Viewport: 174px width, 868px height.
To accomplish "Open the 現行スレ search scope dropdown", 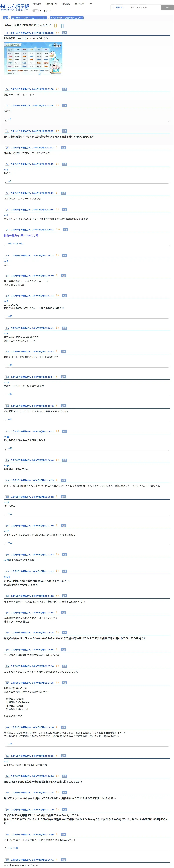I will click(x=120, y=7).
